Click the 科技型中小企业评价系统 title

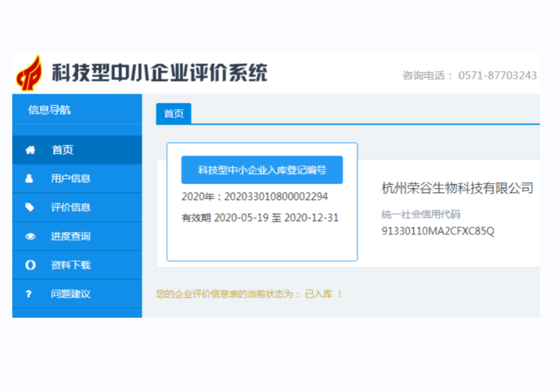[160, 73]
